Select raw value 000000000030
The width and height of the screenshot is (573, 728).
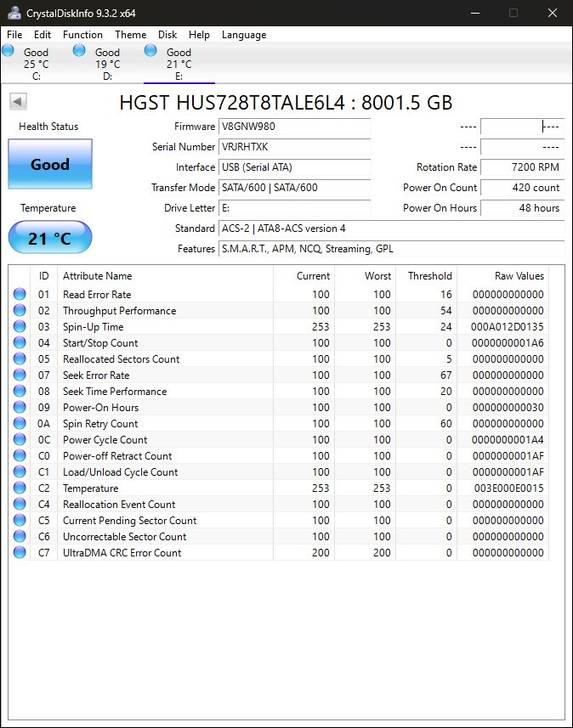[x=508, y=407]
